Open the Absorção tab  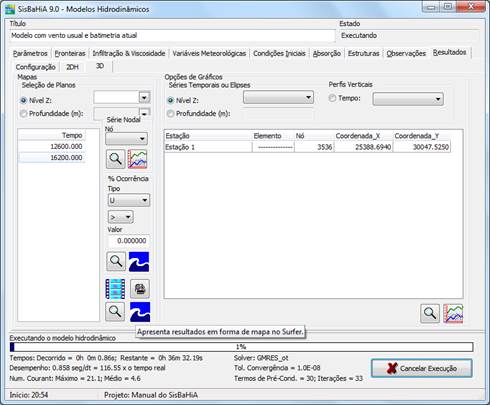(x=327, y=53)
